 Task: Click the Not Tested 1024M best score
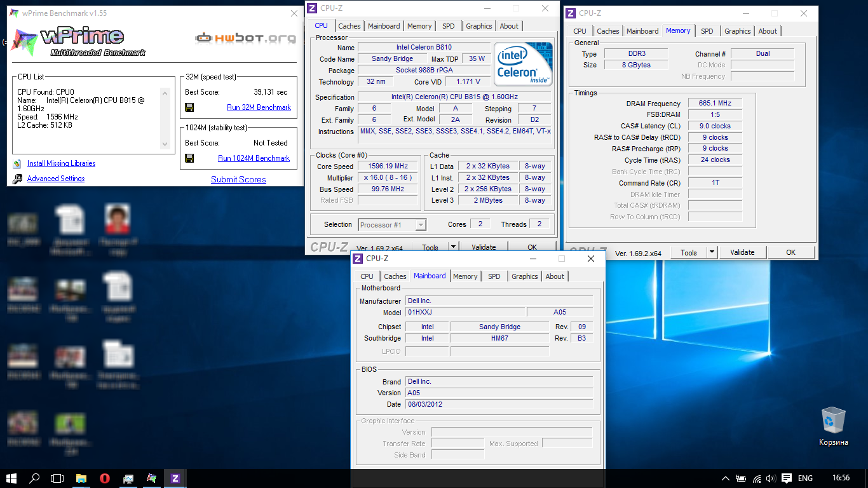coord(271,143)
